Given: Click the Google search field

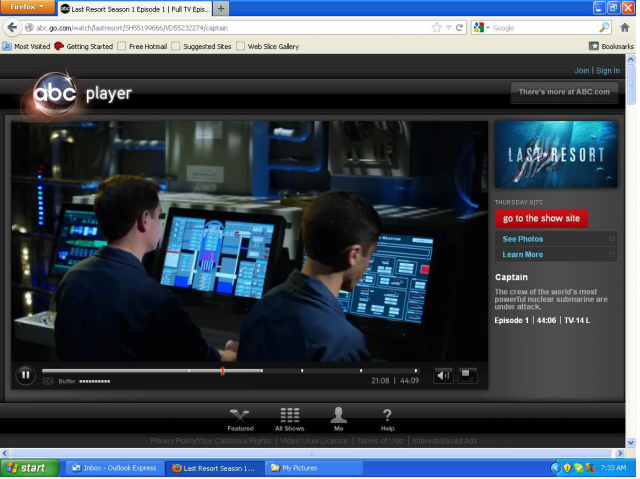Looking at the screenshot, I should [x=546, y=28].
